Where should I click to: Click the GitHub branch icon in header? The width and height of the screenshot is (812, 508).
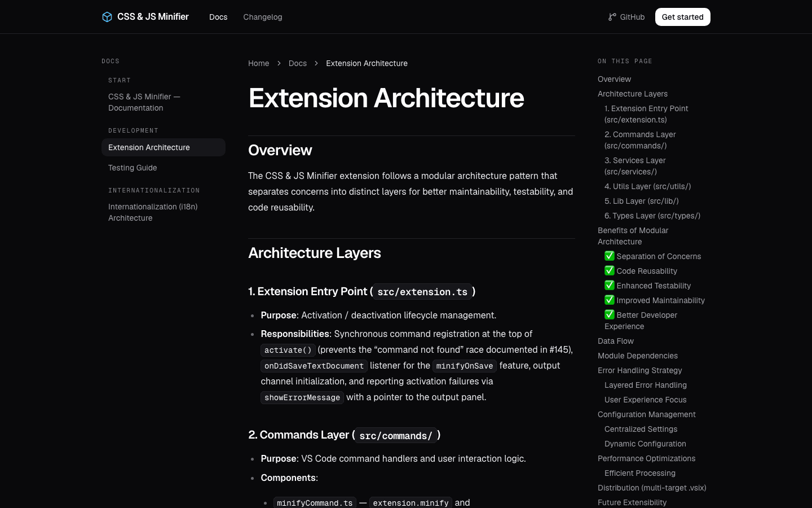click(x=612, y=17)
